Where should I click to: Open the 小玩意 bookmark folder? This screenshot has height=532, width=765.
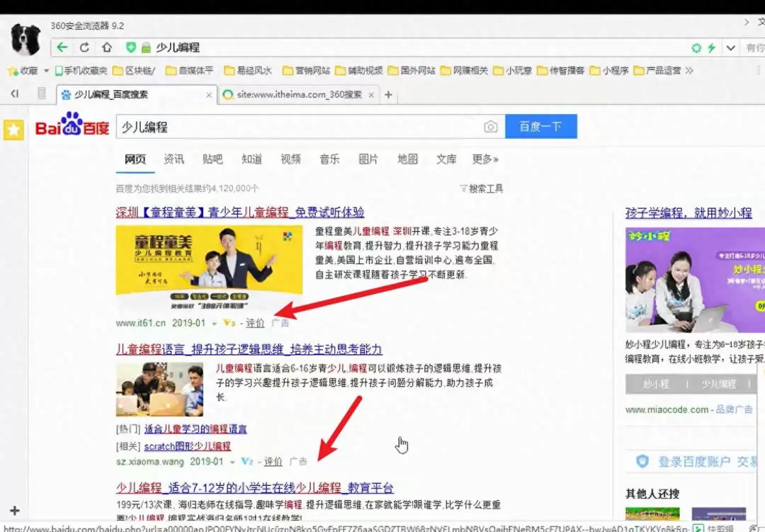point(512,71)
